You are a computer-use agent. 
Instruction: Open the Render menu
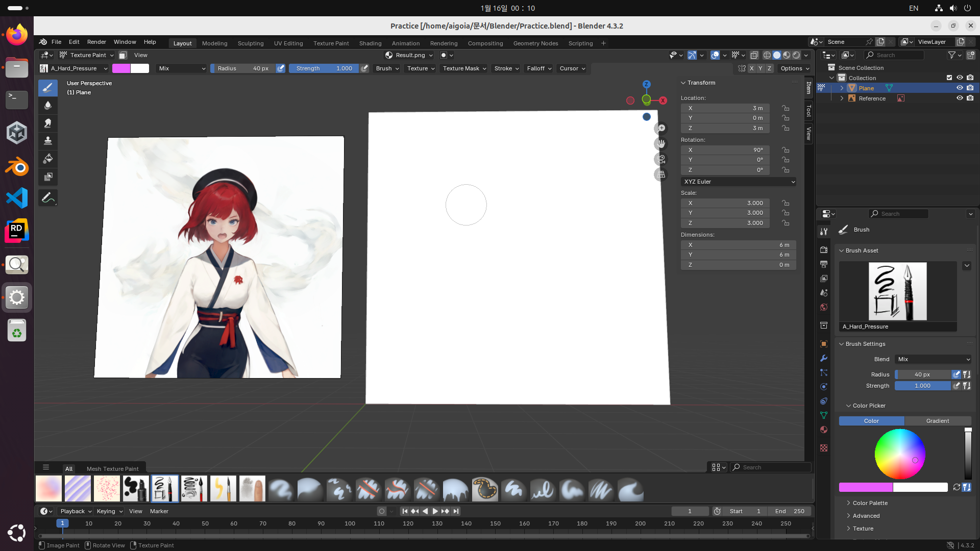tap(96, 42)
